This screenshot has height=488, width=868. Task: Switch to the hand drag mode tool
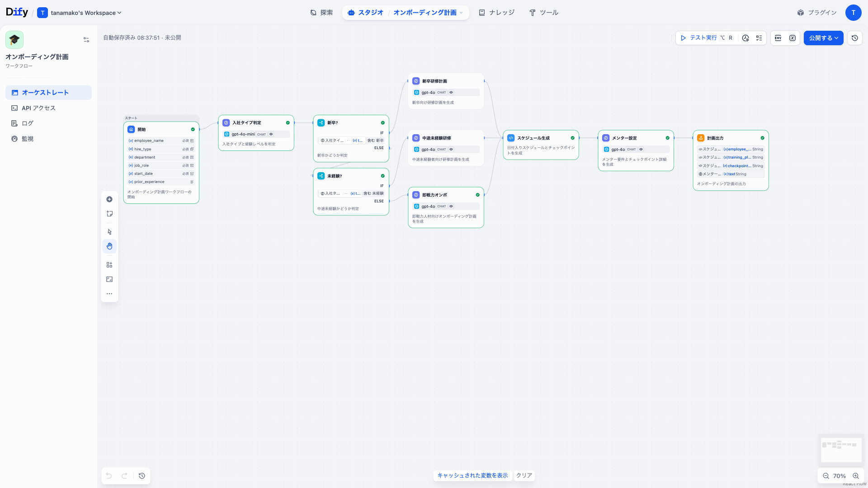(109, 246)
